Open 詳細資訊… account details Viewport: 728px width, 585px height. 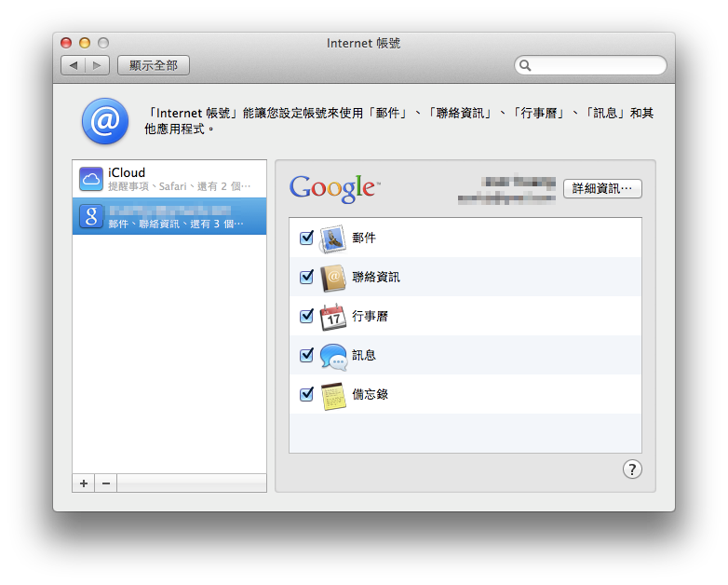602,189
